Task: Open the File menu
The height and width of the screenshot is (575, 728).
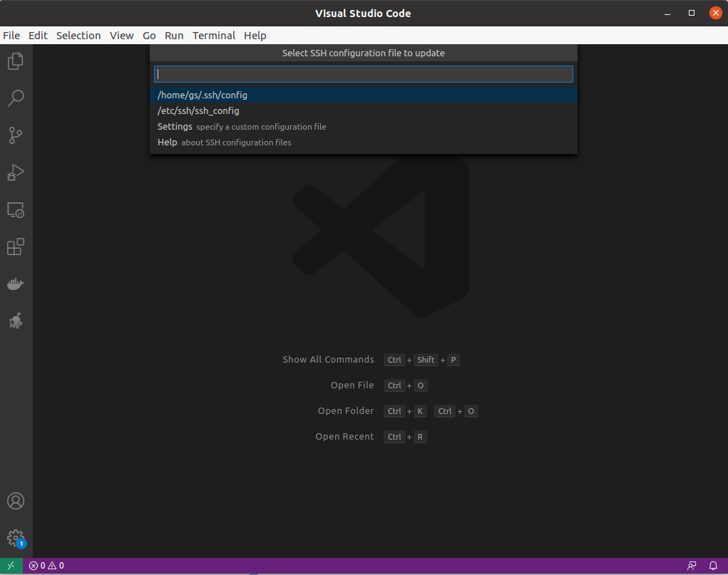Action: (x=11, y=36)
